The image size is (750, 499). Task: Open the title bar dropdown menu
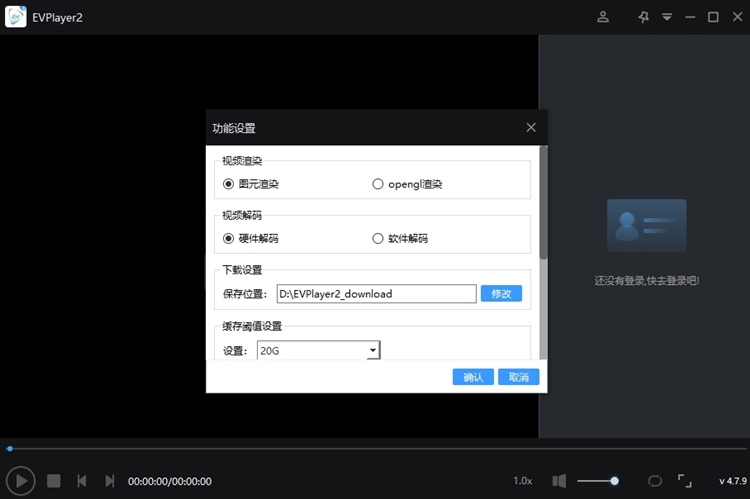pyautogui.click(x=667, y=17)
